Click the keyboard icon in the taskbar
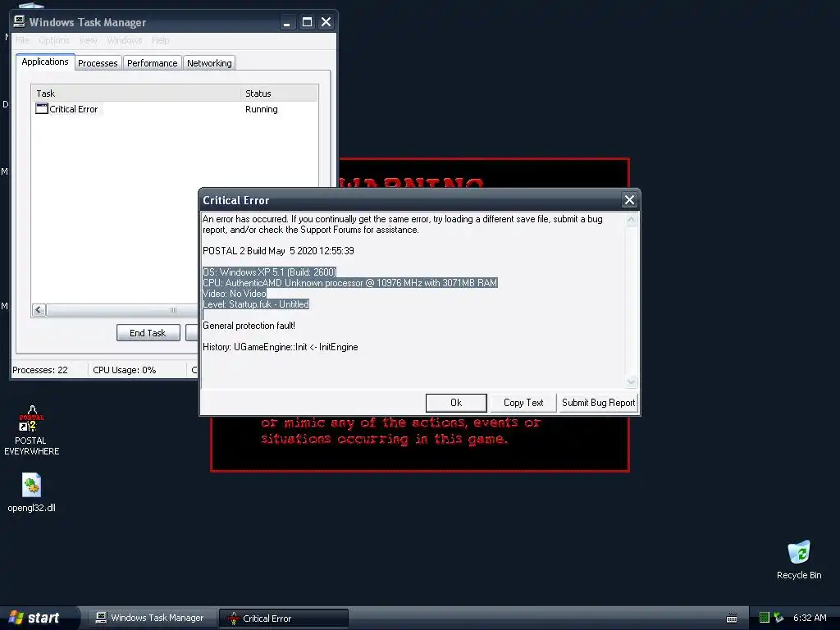Screen dimensions: 840x630 pos(731,619)
